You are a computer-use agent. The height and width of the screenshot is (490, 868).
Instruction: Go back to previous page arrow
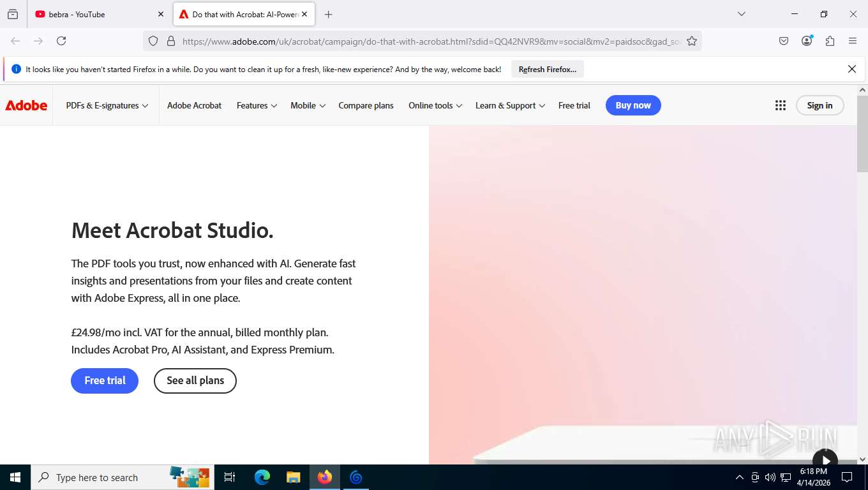pos(15,41)
